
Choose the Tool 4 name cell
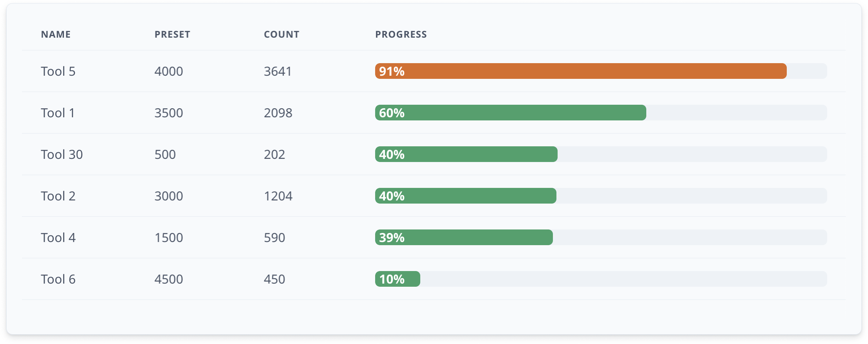pyautogui.click(x=58, y=238)
